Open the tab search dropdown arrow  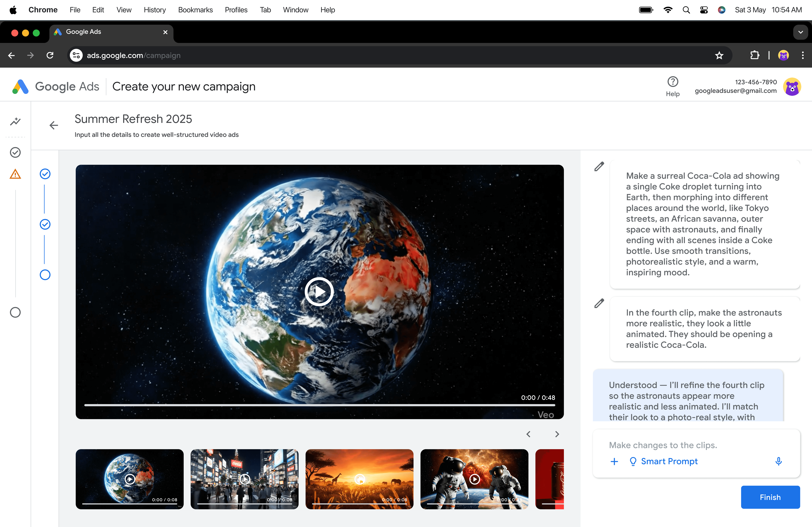[800, 32]
